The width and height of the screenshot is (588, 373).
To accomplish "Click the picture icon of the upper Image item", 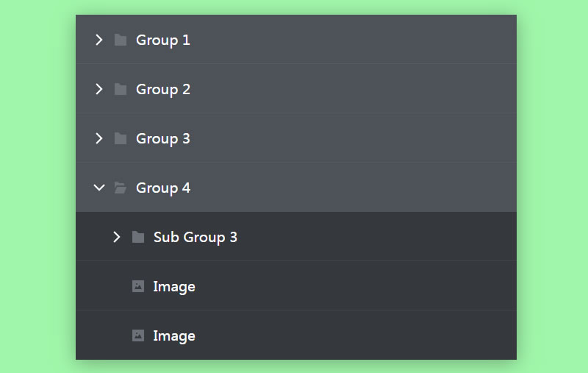I will coord(138,286).
